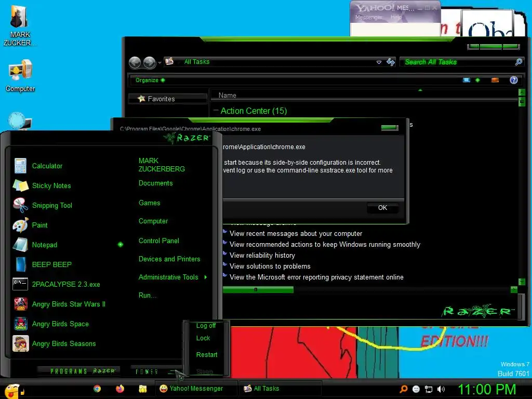Open Microsoft error reporting privacy statement link
This screenshot has width=532, height=399.
click(316, 277)
